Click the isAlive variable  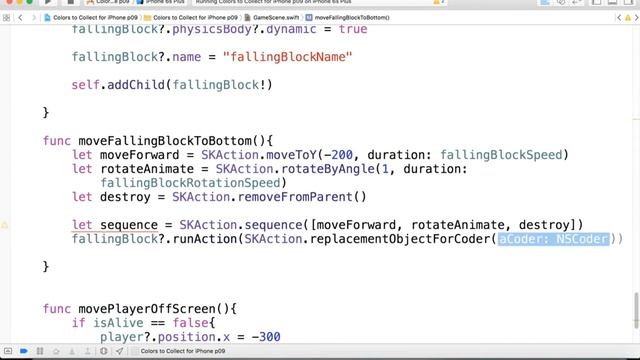[x=118, y=323]
